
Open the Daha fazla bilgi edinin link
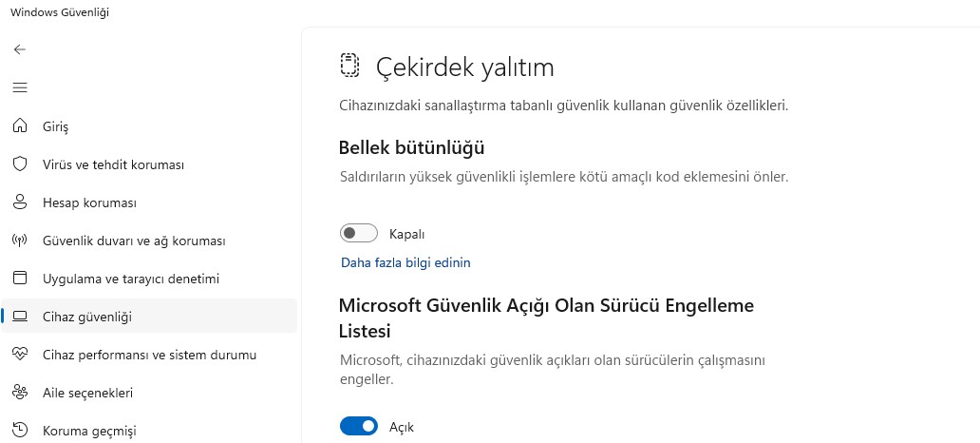pyautogui.click(x=405, y=262)
